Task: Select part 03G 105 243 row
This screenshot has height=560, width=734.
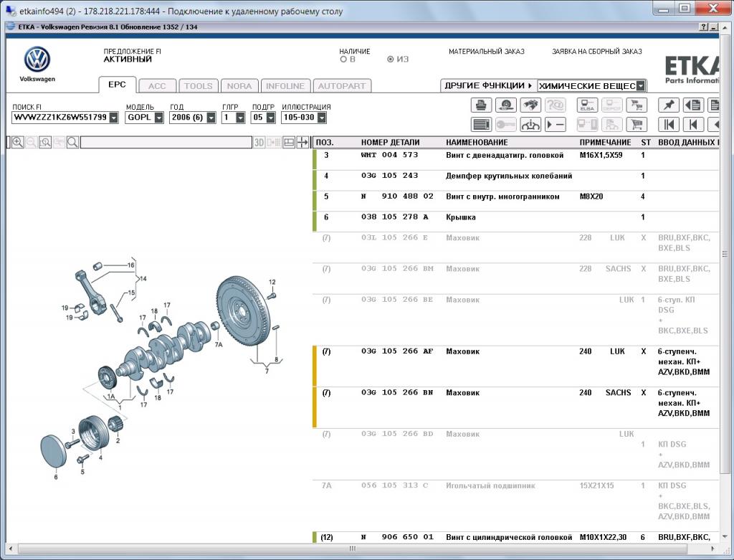Action: click(x=516, y=180)
